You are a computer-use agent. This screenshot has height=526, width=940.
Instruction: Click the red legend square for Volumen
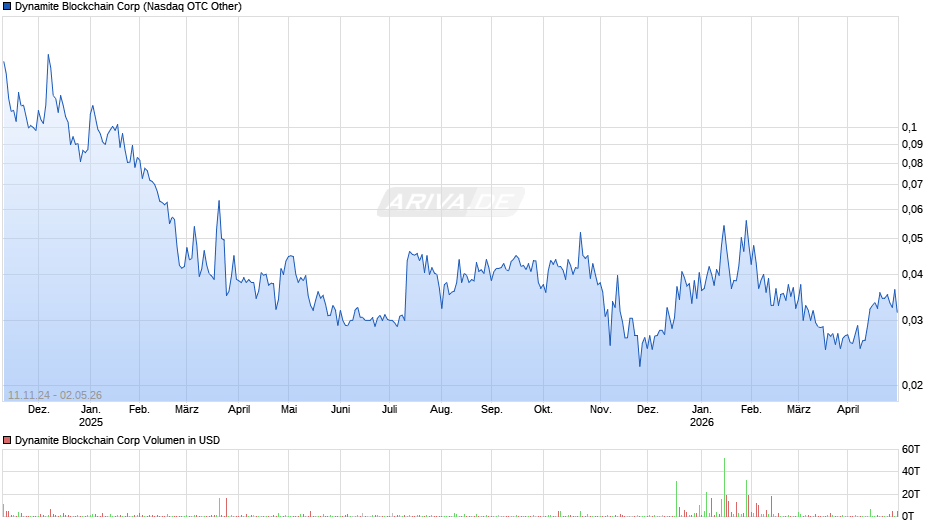point(7,440)
